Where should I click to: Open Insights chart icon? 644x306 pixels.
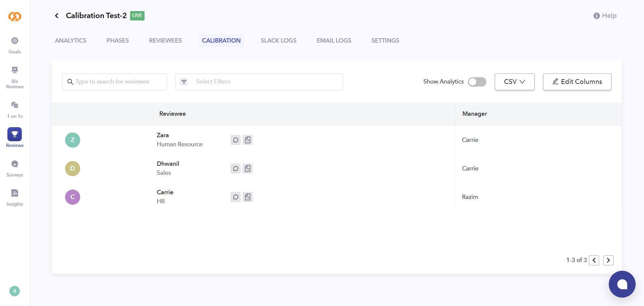pos(15,193)
